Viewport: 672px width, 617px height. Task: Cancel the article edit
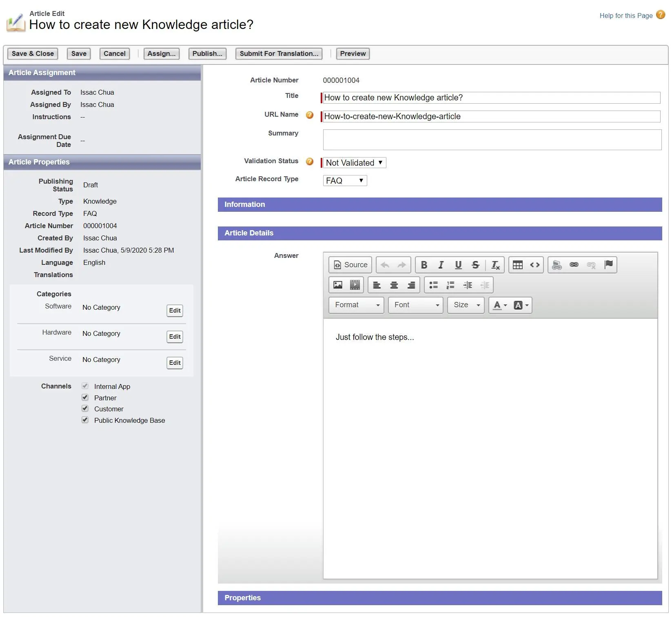[x=115, y=54]
